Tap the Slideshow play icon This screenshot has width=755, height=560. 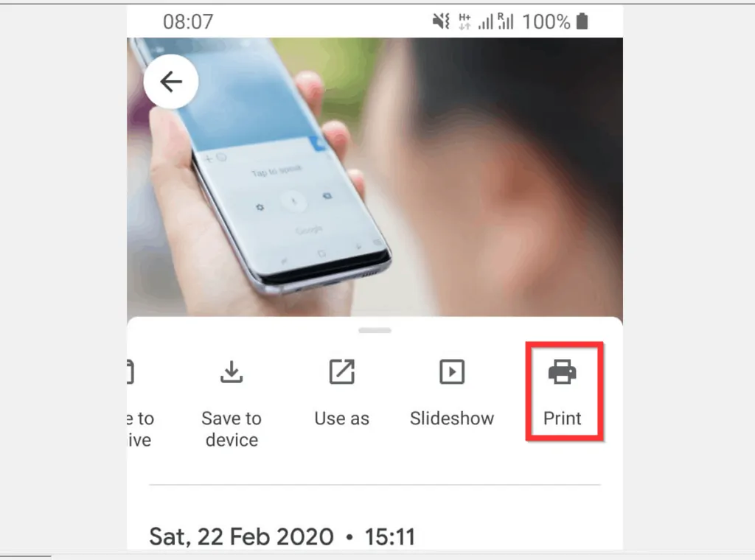452,371
